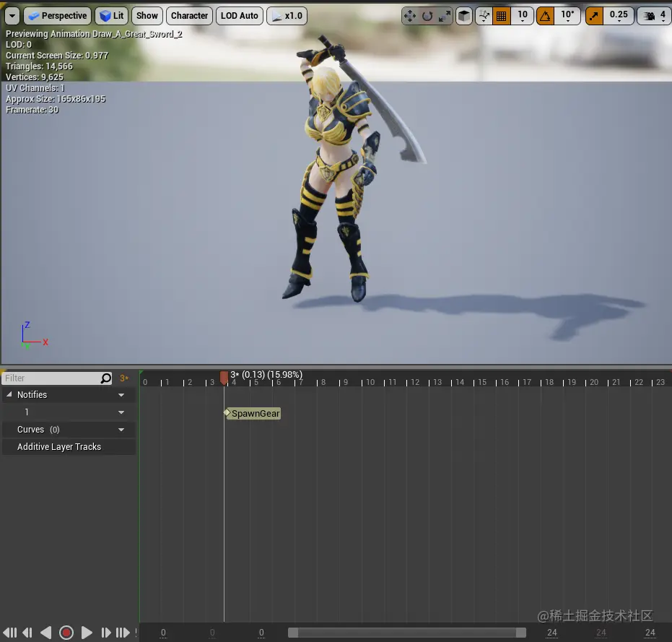Viewport: 672px width, 642px height.
Task: Open the Curves (0) dropdown arrow
Action: tap(121, 430)
